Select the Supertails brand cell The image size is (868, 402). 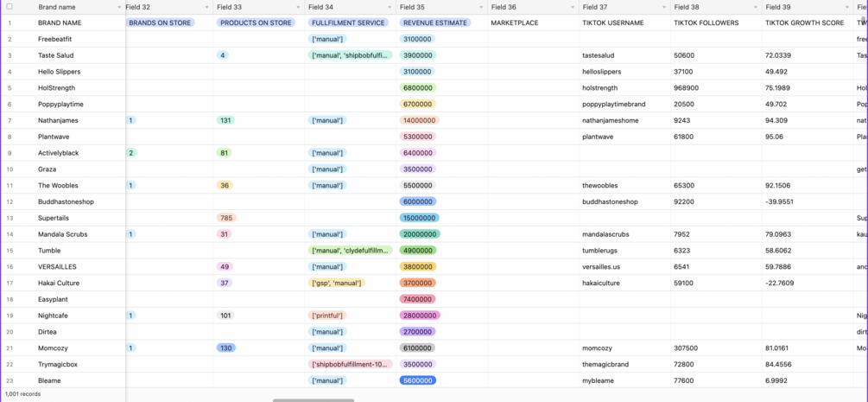click(80, 218)
